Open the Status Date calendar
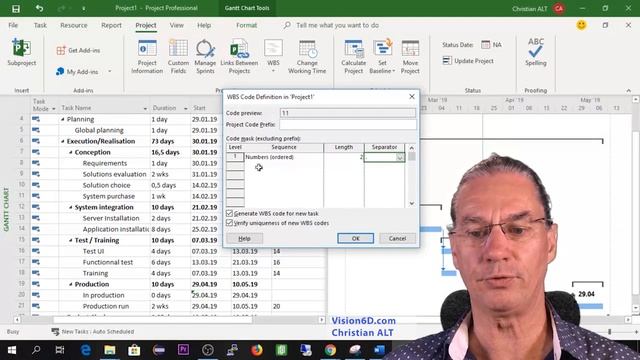Viewport: 640px width, 360px height. [x=485, y=45]
